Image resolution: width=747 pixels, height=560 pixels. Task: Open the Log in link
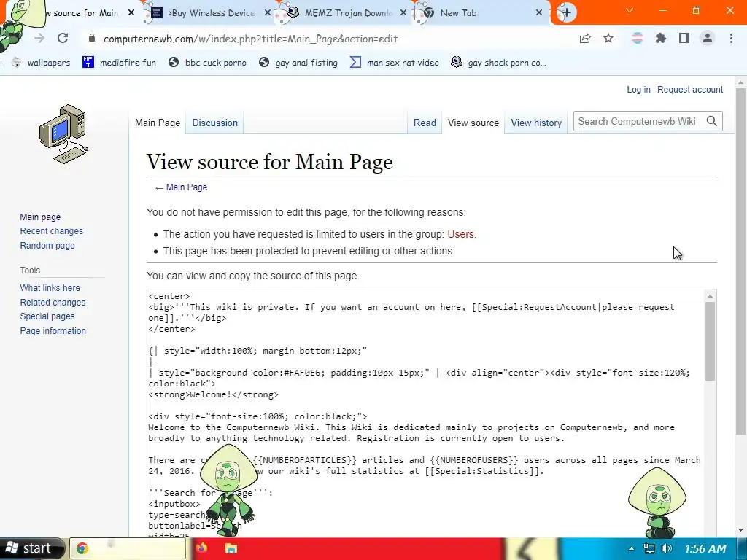point(638,90)
